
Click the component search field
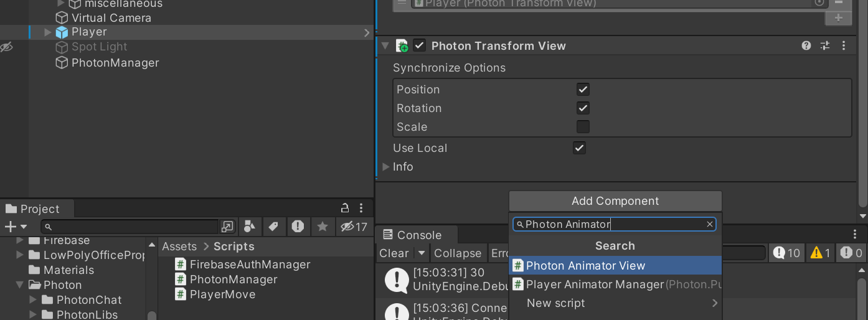[613, 224]
